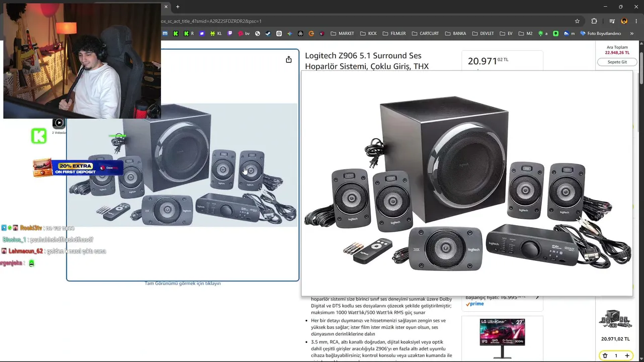Click the Logitech Z906 product title
644x362 pixels.
[367, 61]
